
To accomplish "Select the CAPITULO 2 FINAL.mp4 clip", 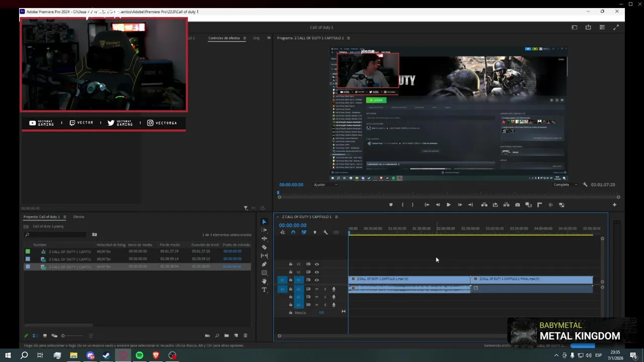I will click(532, 279).
